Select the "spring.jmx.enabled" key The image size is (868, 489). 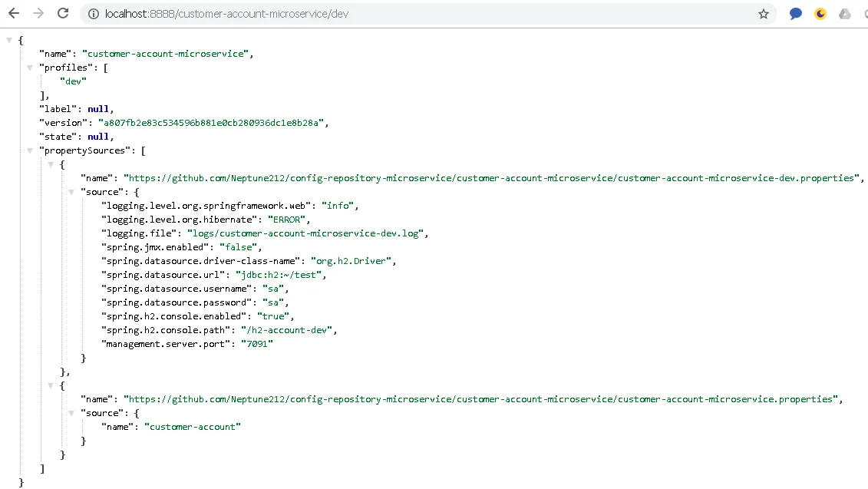[155, 247]
